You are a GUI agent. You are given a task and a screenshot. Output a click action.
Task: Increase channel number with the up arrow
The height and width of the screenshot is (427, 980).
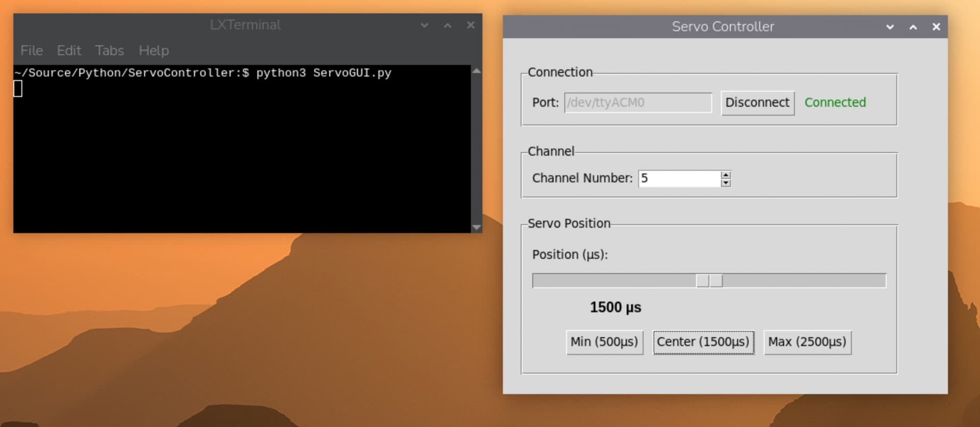725,175
